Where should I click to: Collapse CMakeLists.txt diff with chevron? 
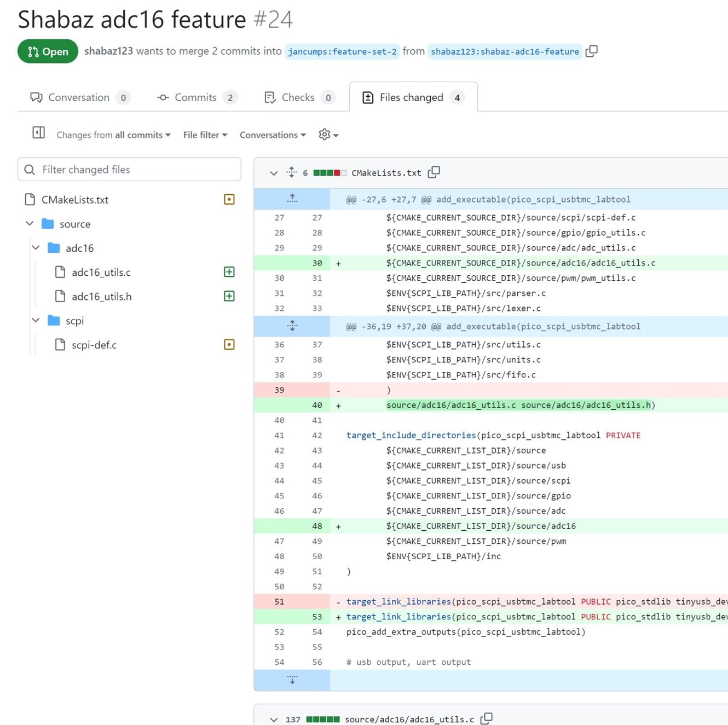coord(274,173)
